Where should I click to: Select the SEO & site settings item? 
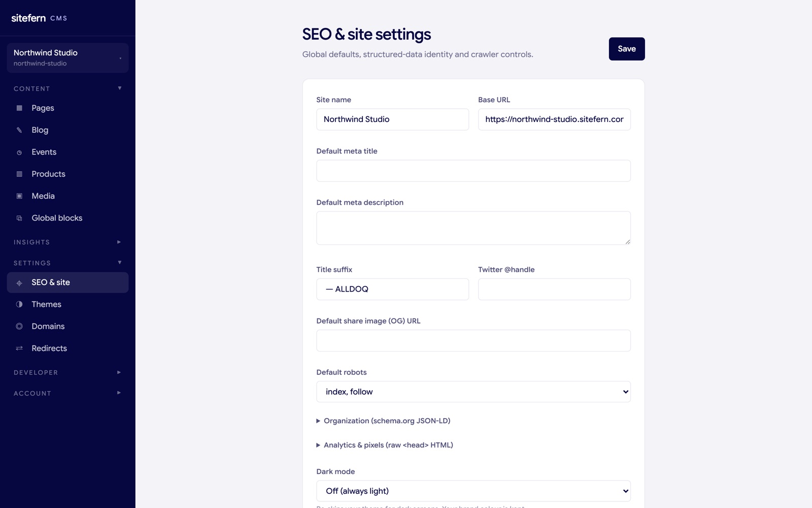click(67, 282)
